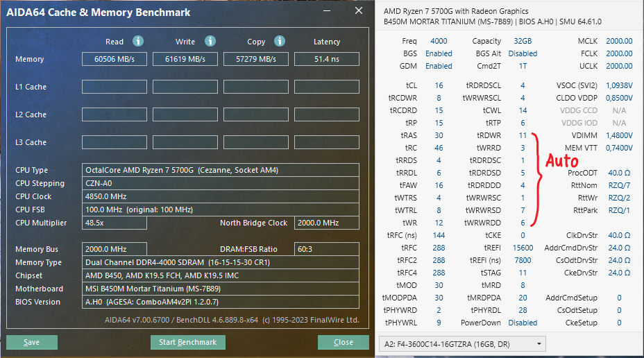Close AIDA64 window with X icon
The image size is (644, 358).
359,10
